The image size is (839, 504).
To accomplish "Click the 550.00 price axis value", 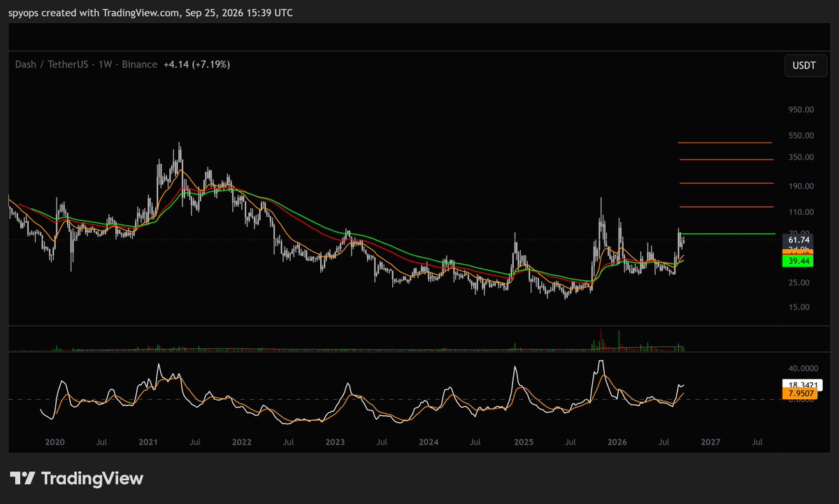I will 801,136.
